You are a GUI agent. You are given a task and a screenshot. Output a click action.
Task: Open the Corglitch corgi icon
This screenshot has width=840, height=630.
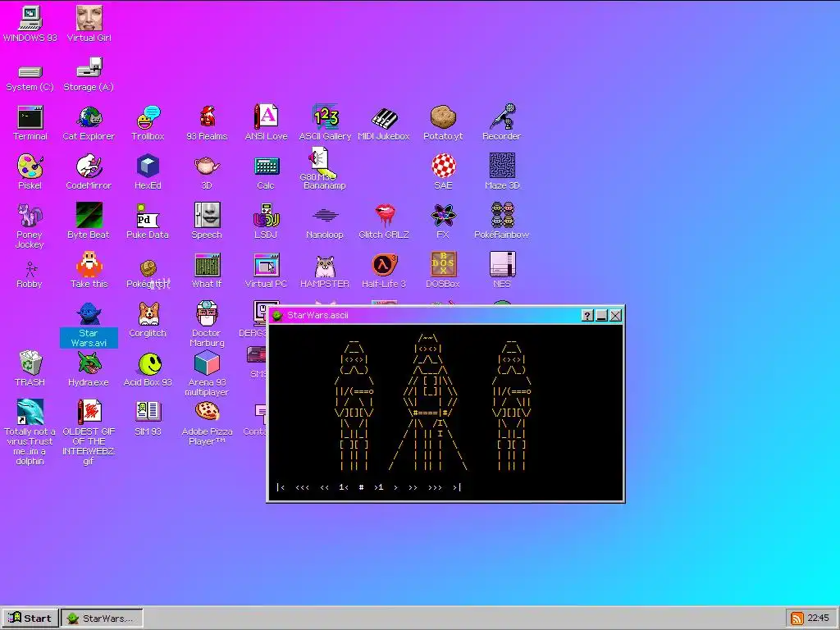pos(148,319)
